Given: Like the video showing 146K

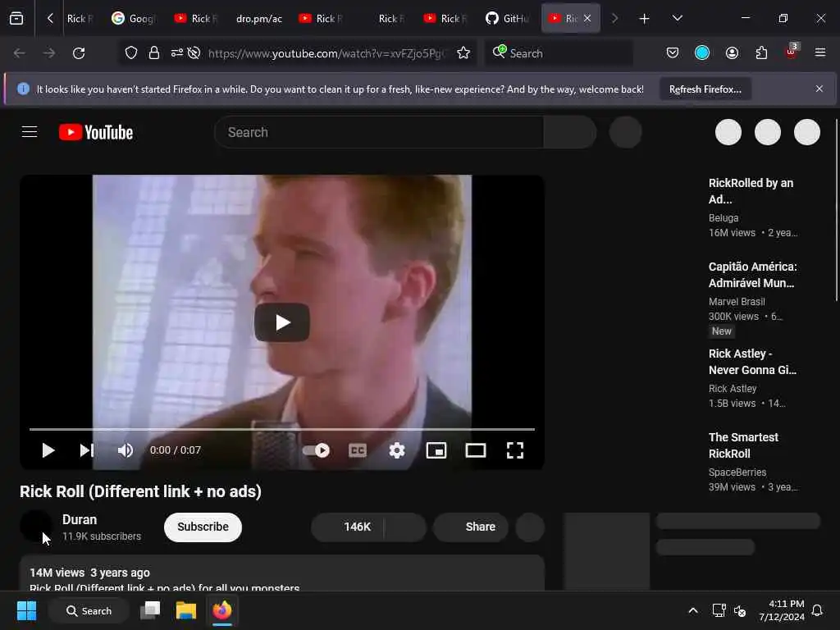Looking at the screenshot, I should pyautogui.click(x=348, y=527).
